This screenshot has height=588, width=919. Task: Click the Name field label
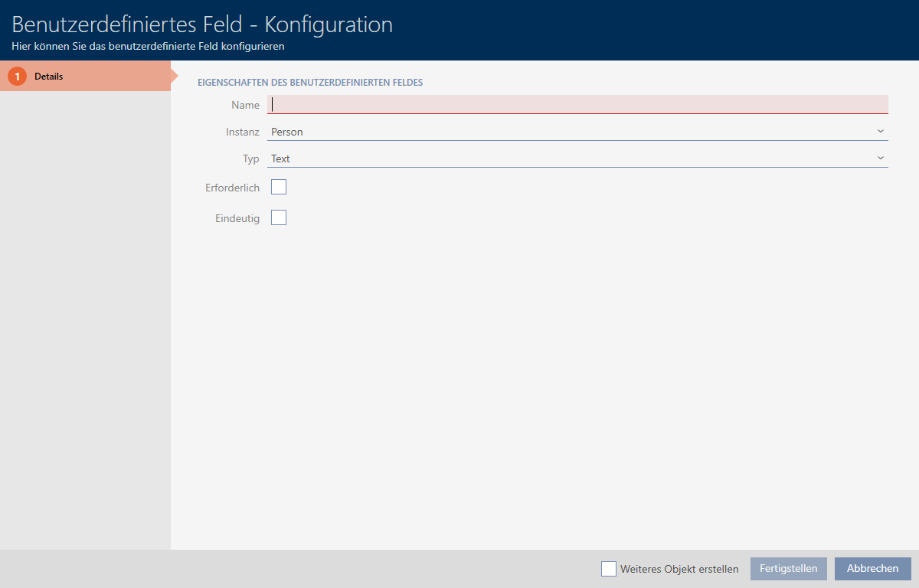[x=245, y=105]
